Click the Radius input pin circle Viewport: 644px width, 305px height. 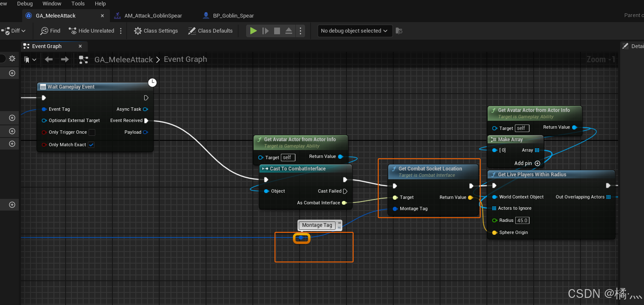click(495, 221)
